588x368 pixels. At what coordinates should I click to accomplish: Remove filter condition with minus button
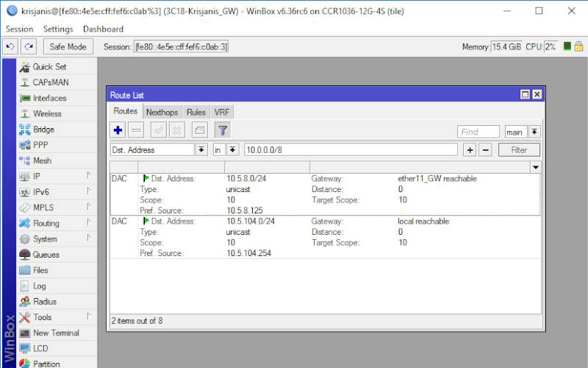485,150
